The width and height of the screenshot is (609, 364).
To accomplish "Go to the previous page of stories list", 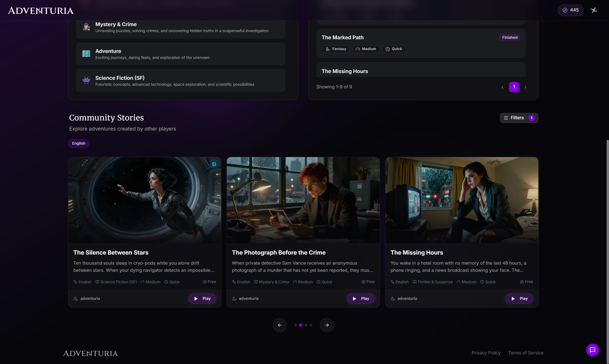I will 503,87.
